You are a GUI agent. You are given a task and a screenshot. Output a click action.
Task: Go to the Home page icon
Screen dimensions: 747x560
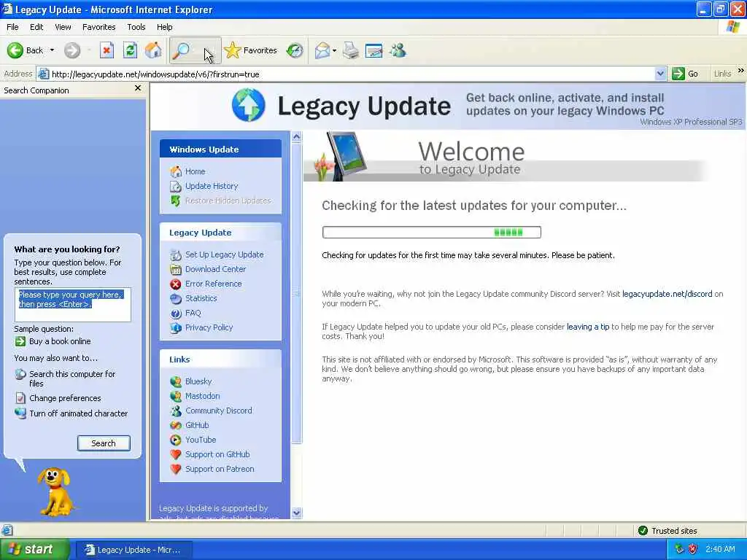(x=153, y=50)
